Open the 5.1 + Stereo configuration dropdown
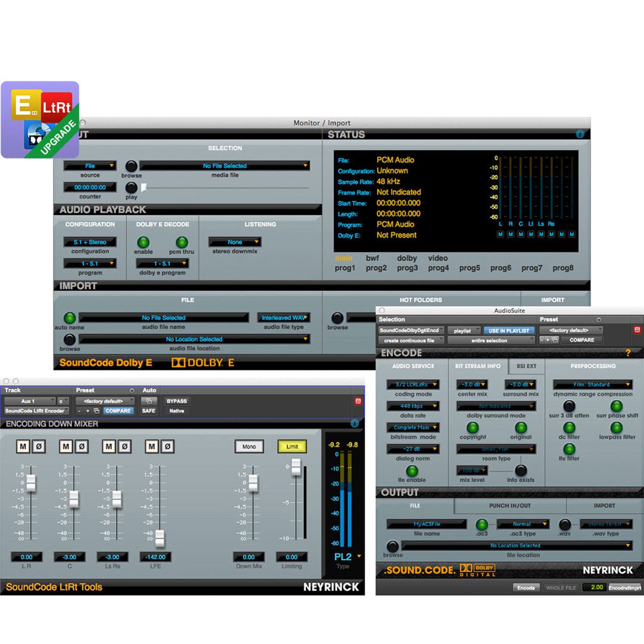644x644 pixels. point(90,242)
